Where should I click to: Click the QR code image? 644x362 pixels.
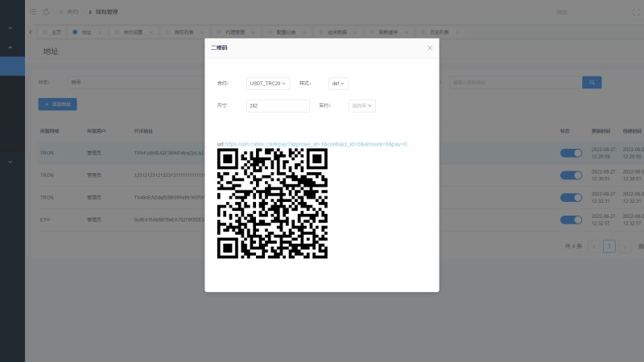[x=272, y=204]
